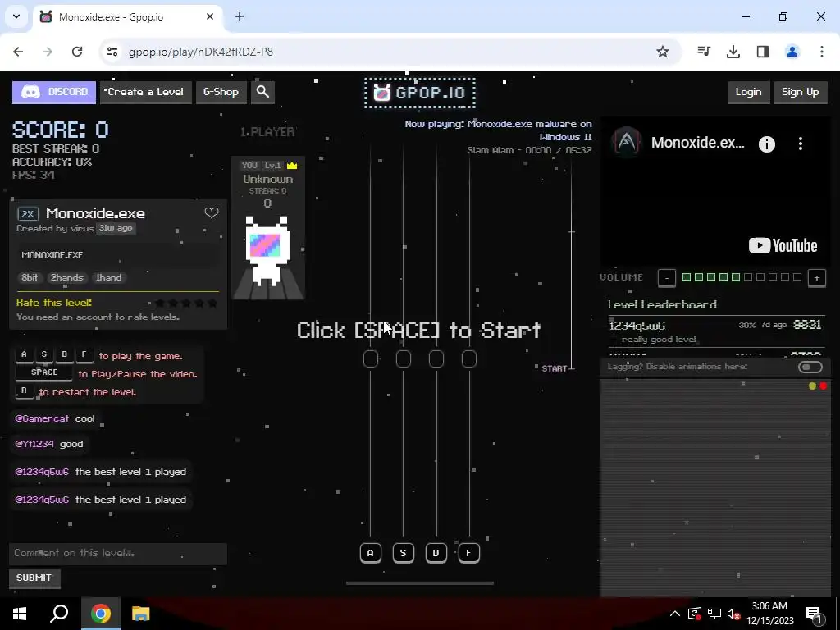
Task: Click the Create a Level button
Action: 145,92
